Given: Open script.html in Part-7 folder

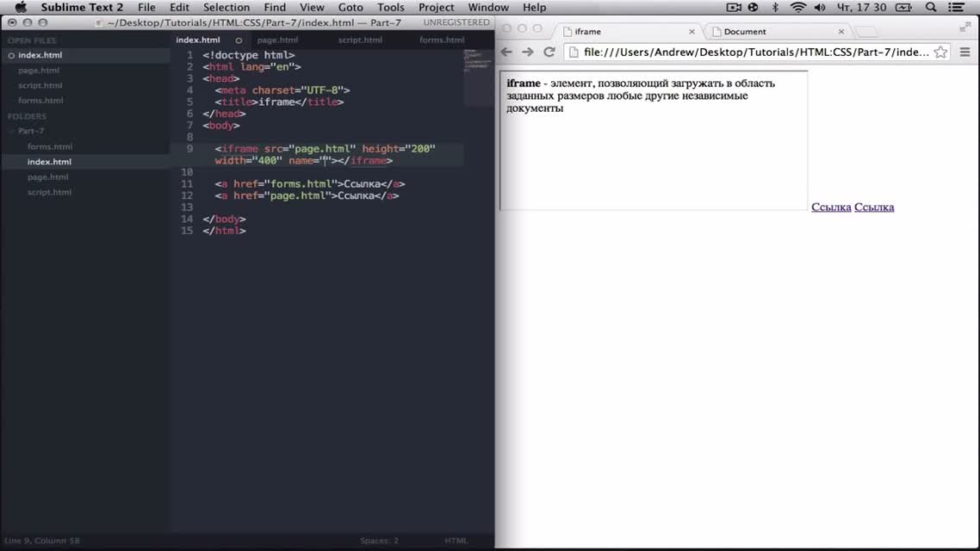Looking at the screenshot, I should pyautogui.click(x=49, y=192).
